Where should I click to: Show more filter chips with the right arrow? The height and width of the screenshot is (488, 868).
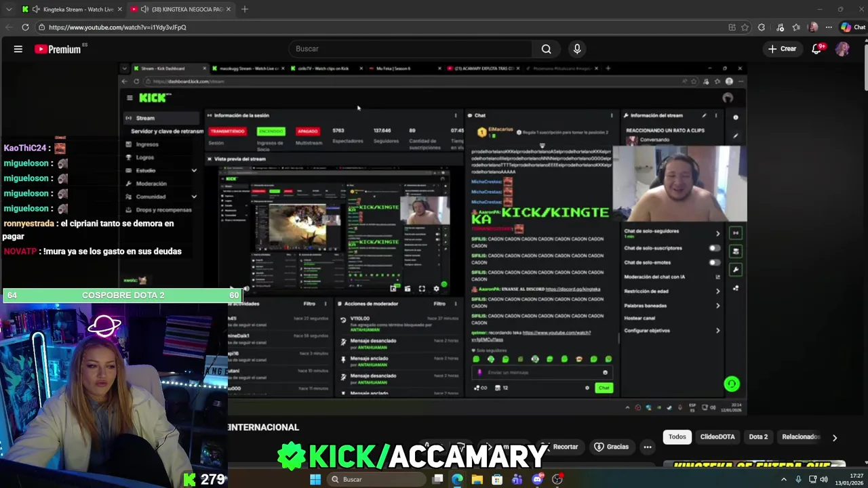pos(835,437)
